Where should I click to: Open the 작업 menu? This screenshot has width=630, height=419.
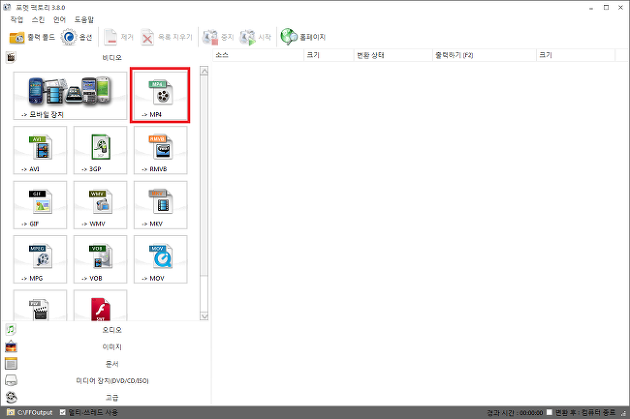17,19
